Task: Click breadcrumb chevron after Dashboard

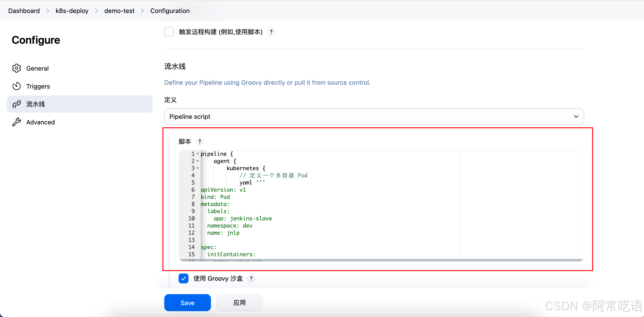Action: pos(48,11)
